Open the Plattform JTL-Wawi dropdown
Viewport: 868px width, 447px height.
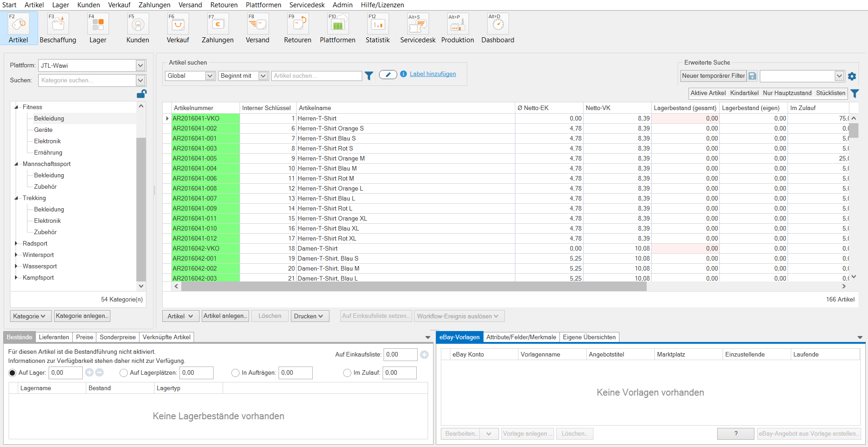click(140, 65)
